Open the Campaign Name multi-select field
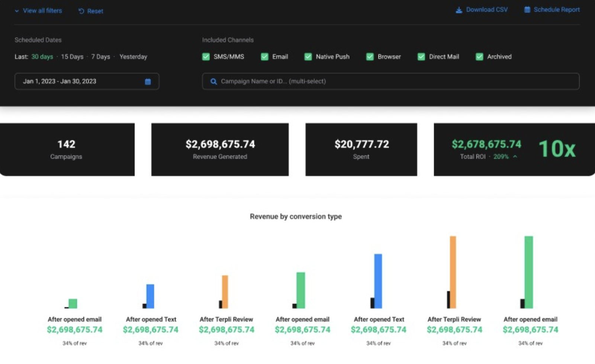The width and height of the screenshot is (595, 364). (x=390, y=81)
